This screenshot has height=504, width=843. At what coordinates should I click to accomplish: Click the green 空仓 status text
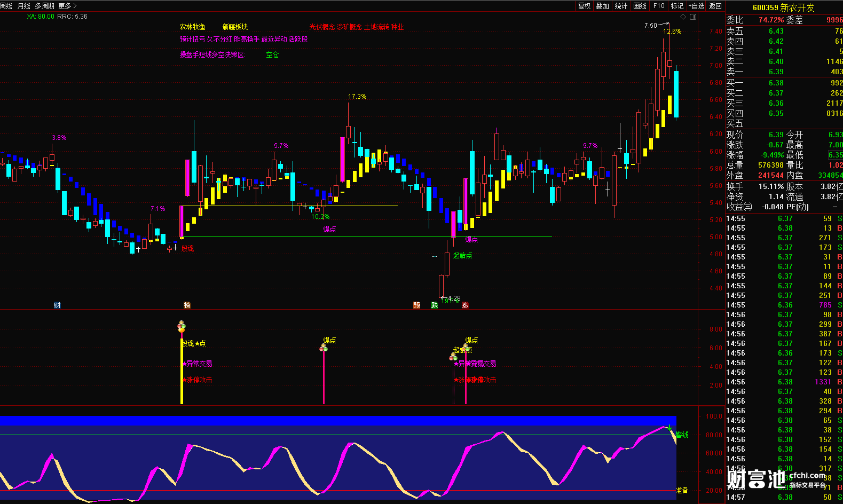click(x=272, y=54)
